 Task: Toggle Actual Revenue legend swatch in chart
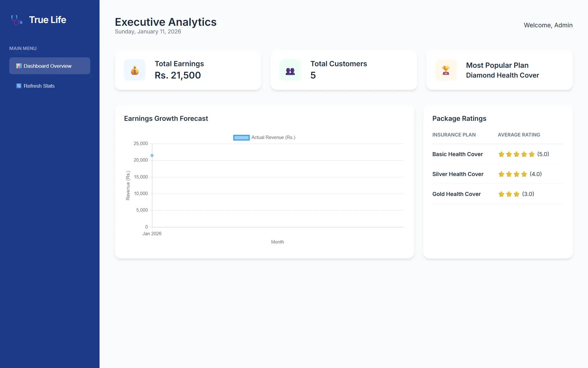[241, 137]
